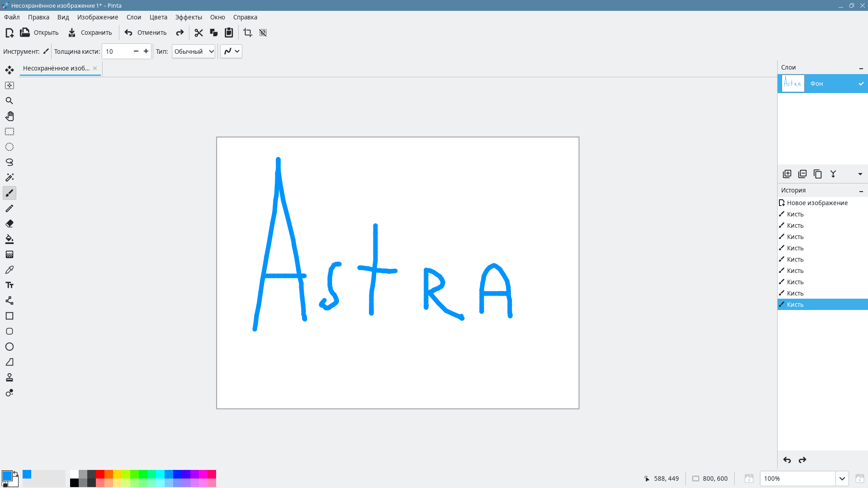
Task: Select the Ellipse shape tool
Action: pyautogui.click(x=9, y=347)
